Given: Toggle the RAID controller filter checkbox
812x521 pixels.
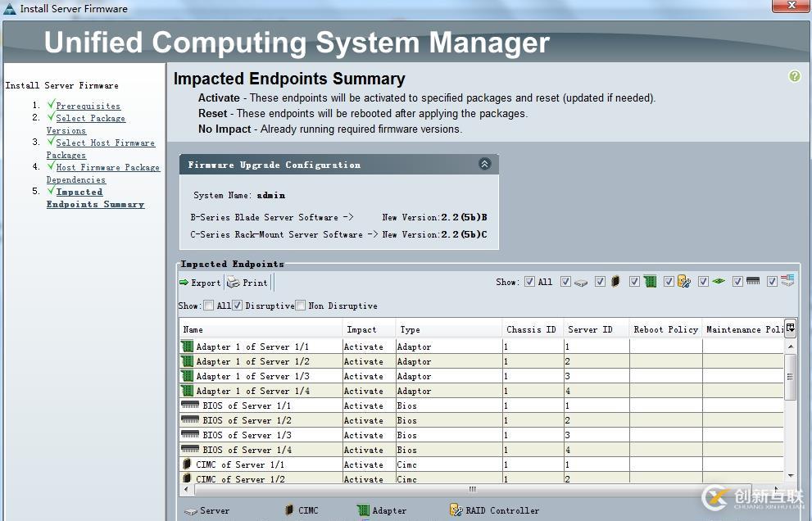Looking at the screenshot, I should (669, 281).
